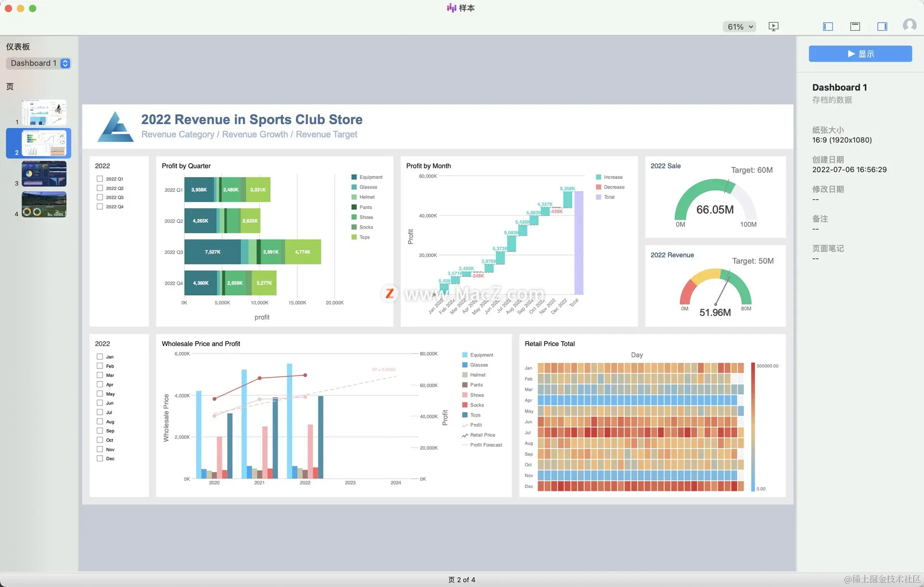Click the blue triangle logo in dashboard header
This screenshot has height=587, width=924.
click(115, 127)
